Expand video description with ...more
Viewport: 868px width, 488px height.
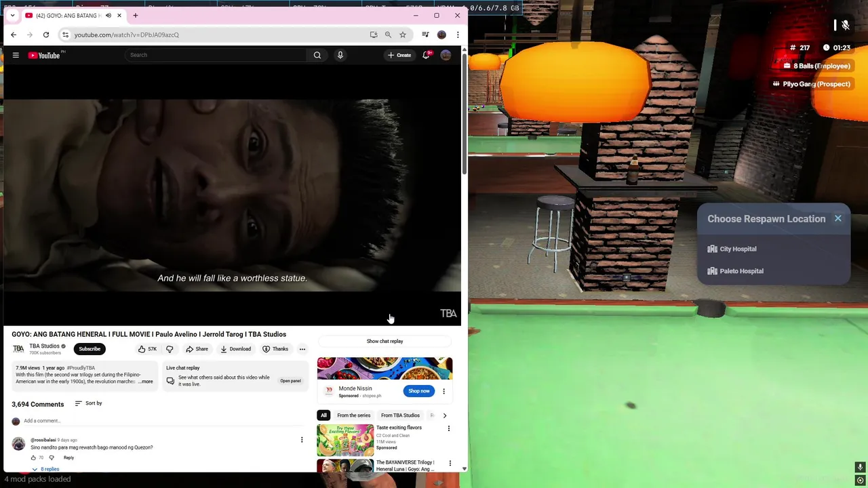click(146, 382)
